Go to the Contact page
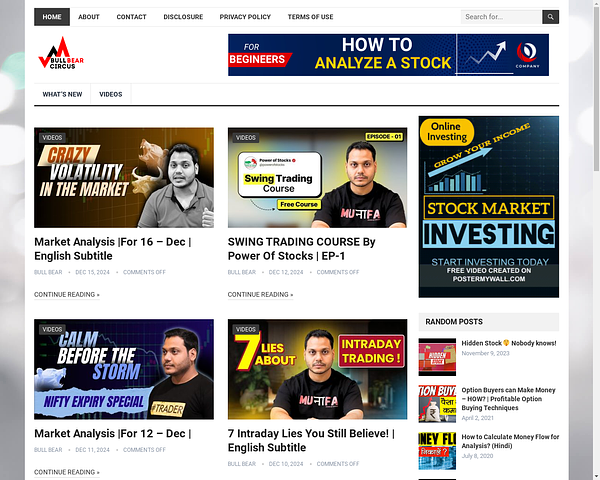 (131, 17)
